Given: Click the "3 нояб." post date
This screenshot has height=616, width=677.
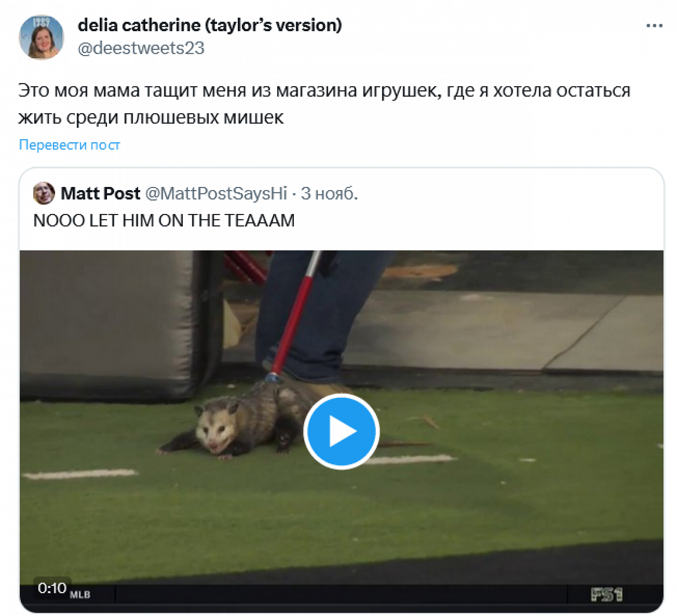Looking at the screenshot, I should coord(329,193).
